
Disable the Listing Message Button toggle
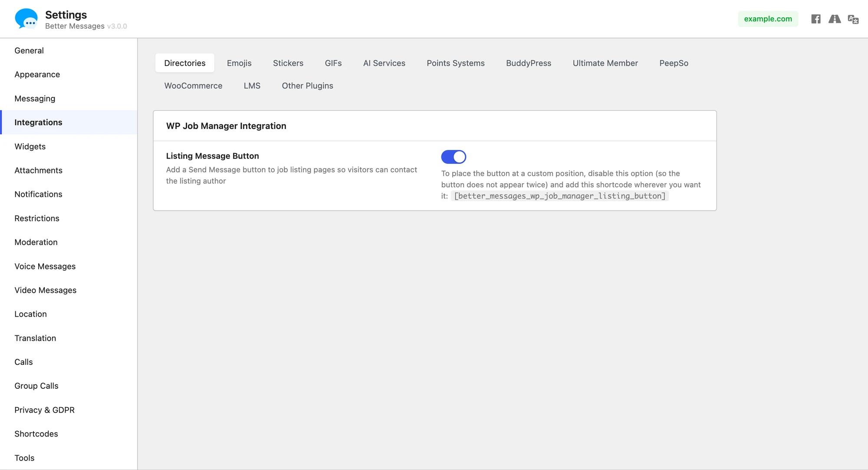click(454, 157)
